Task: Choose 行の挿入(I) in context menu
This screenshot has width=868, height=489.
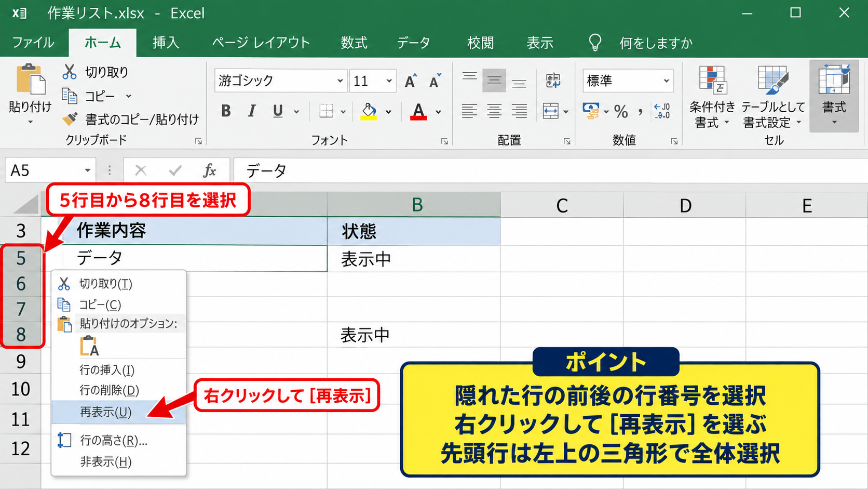Action: (x=118, y=369)
